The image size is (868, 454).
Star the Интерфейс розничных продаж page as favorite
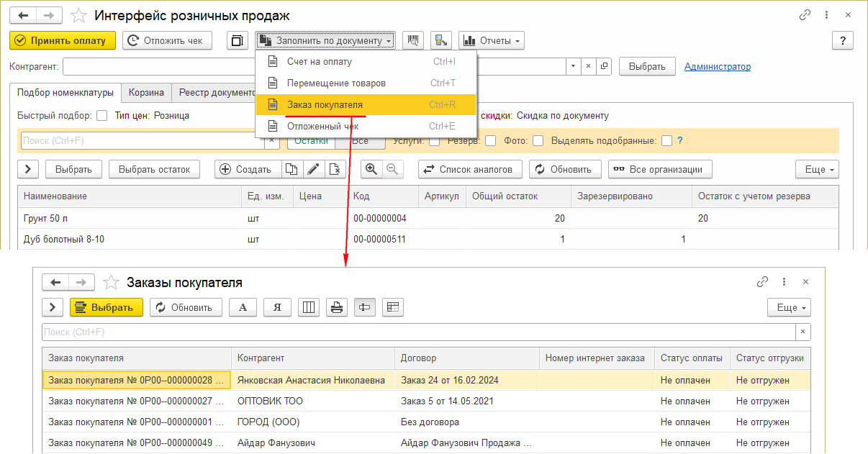tap(81, 16)
